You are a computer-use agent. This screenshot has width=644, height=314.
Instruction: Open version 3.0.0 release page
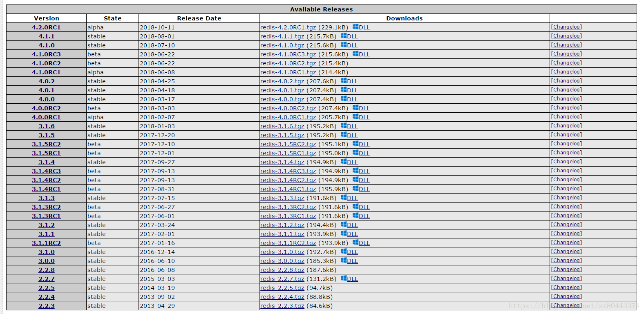(x=47, y=261)
